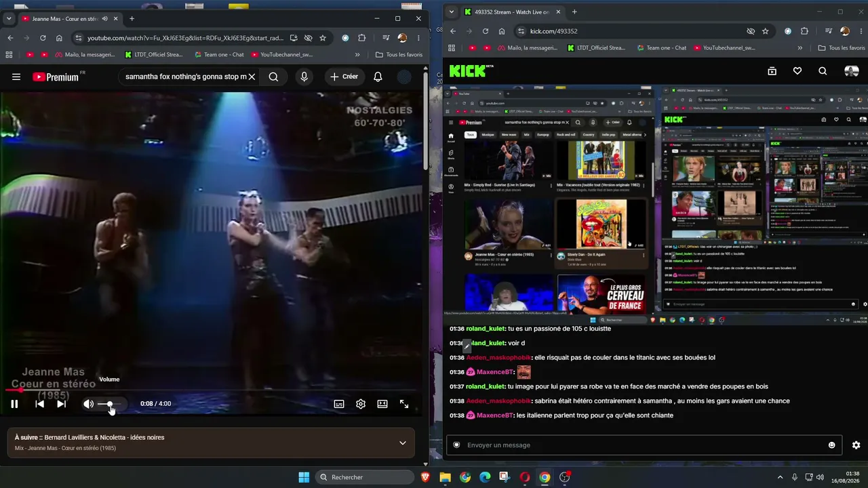The width and height of the screenshot is (868, 488).
Task: Reload the page in the YouTube window
Action: [43, 38]
